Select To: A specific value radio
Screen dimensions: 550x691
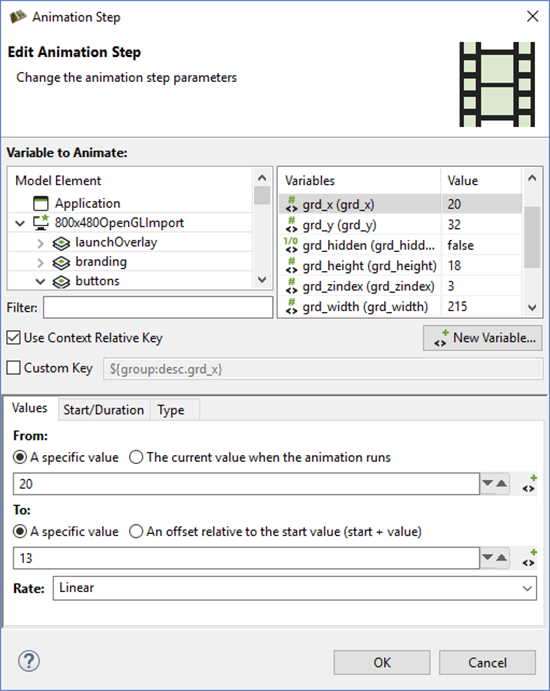20,531
